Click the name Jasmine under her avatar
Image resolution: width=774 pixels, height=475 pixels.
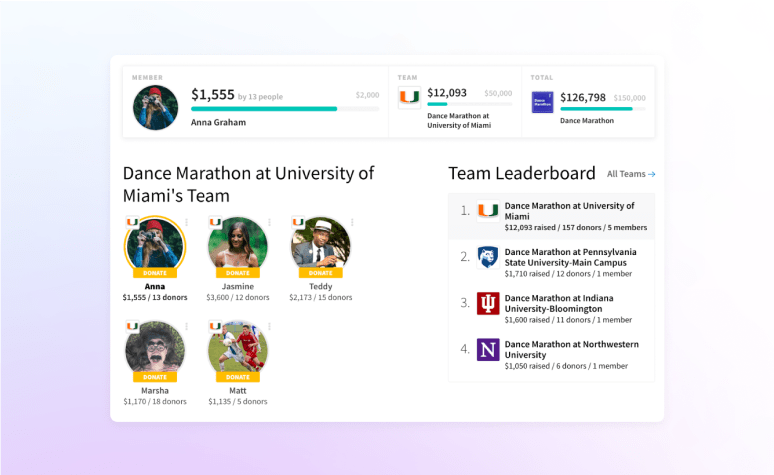pos(238,286)
